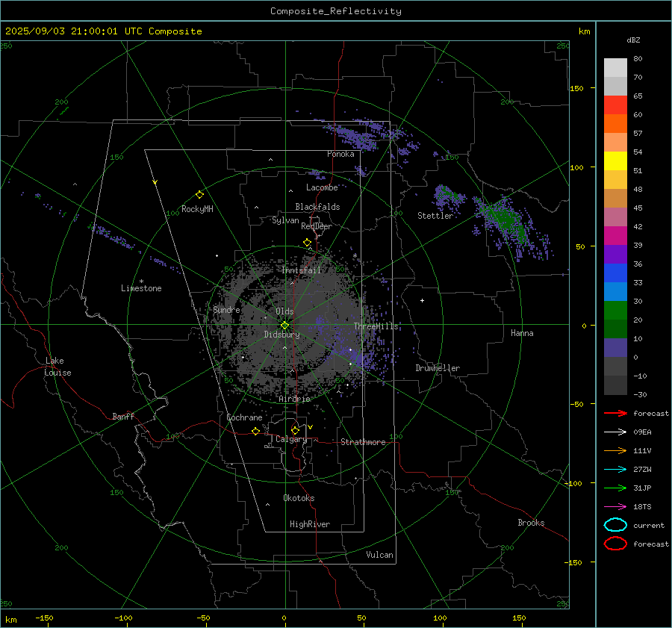
Task: Click the Calgary city label
Action: pos(291,439)
